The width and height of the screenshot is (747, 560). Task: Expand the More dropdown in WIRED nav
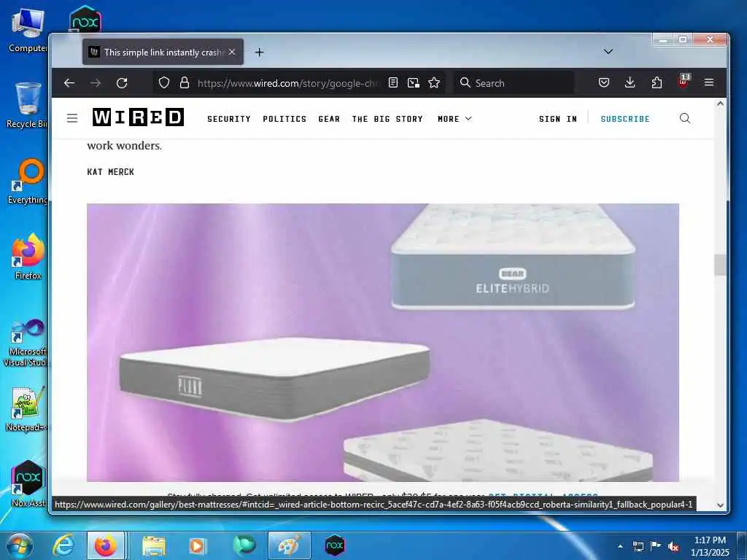[x=454, y=119]
